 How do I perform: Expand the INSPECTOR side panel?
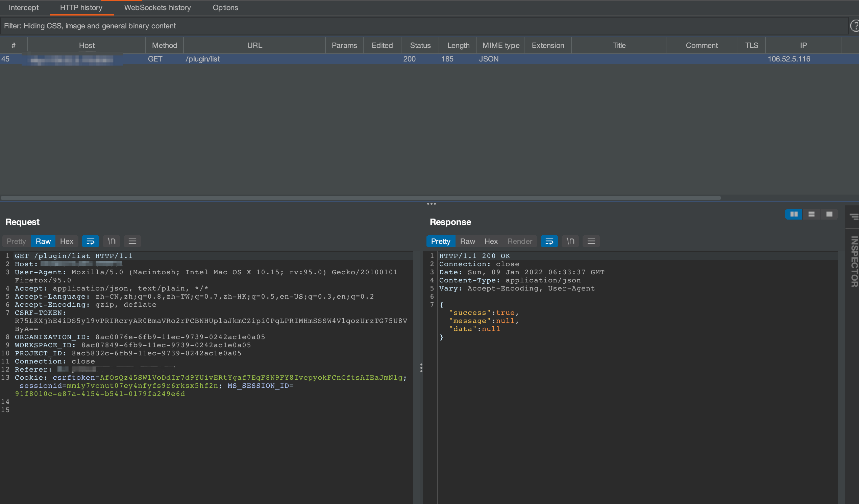pos(854,262)
